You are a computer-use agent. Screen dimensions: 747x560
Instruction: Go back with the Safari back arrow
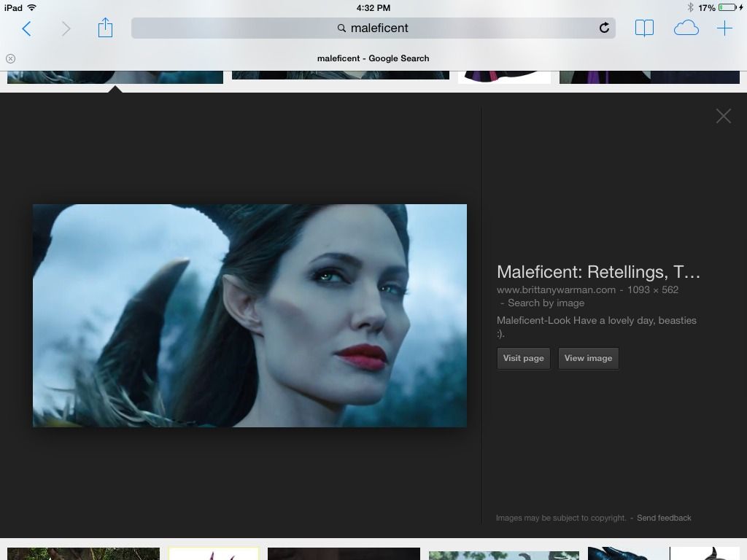tap(27, 28)
